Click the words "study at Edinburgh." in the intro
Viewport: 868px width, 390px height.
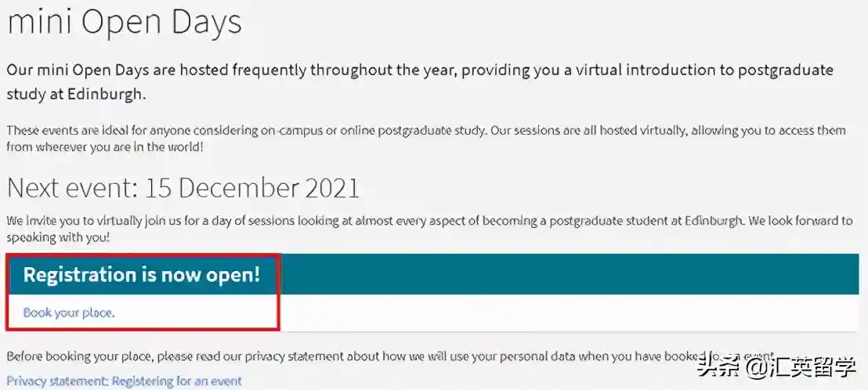tap(77, 94)
